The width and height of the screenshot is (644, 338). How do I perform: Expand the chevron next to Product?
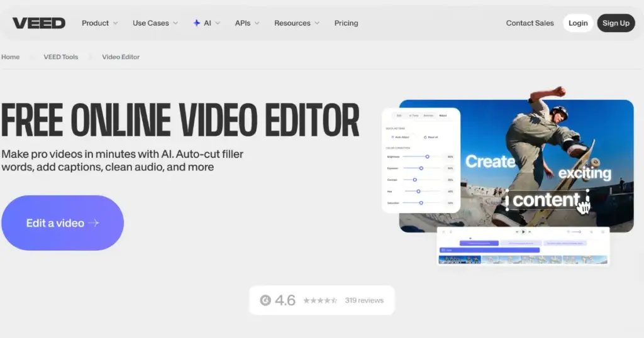116,23
